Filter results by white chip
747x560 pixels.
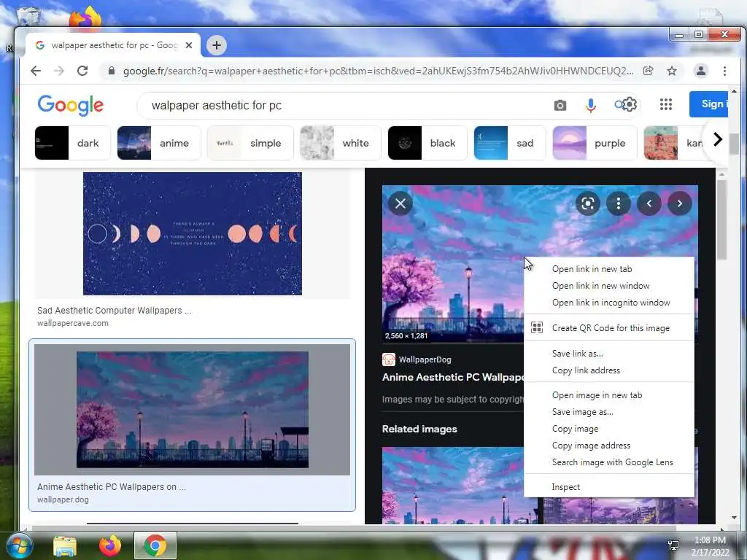coord(340,143)
